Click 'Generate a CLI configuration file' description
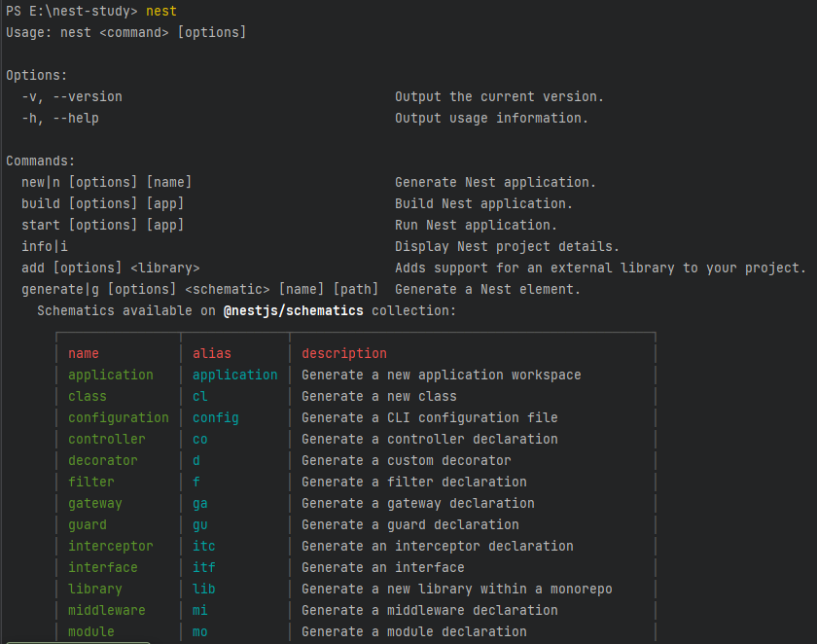 [429, 417]
